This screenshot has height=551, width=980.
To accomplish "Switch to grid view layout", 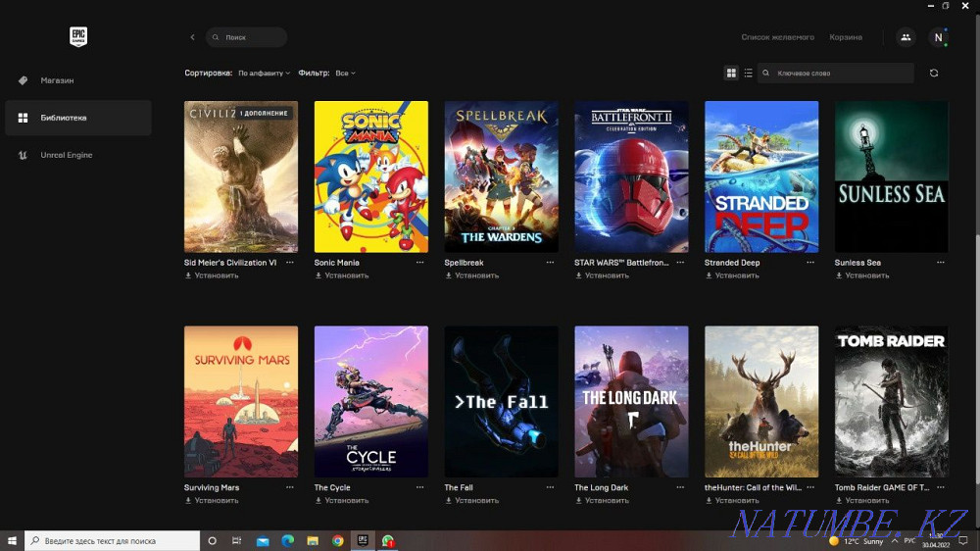I will click(731, 74).
